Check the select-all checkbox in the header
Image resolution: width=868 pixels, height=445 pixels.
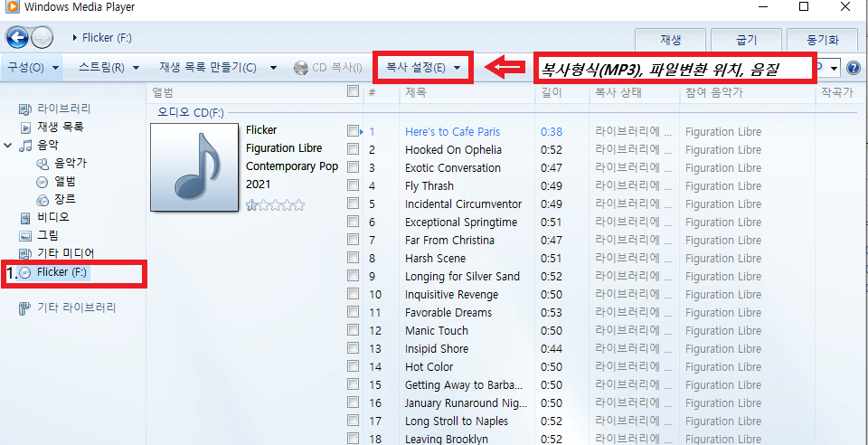point(353,91)
